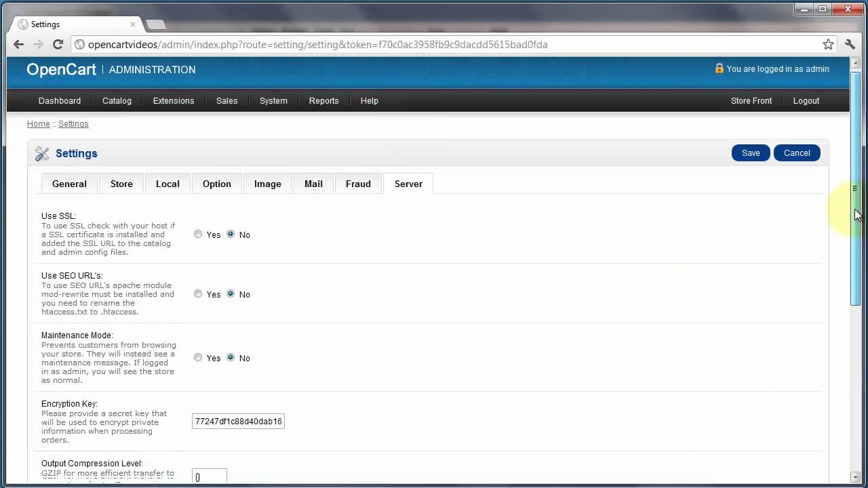The height and width of the screenshot is (488, 868).
Task: Select Yes for Use SSL
Action: [x=198, y=234]
